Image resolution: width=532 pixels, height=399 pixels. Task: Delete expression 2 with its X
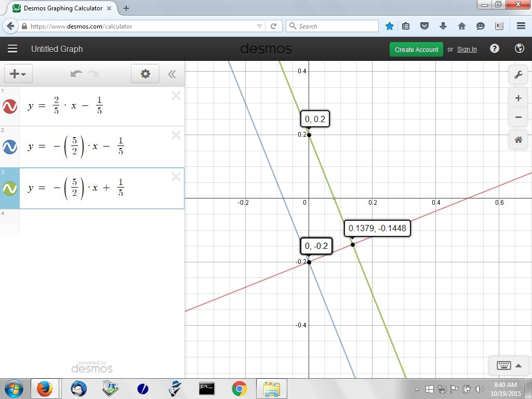pos(176,135)
